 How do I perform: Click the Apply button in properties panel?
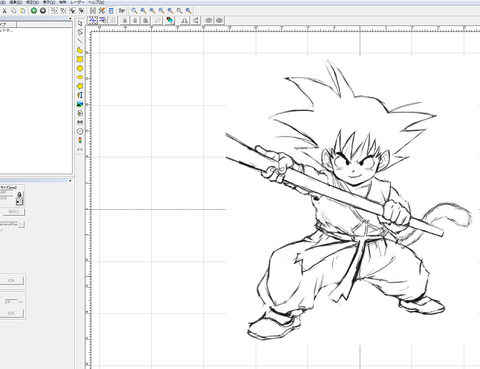13,212
